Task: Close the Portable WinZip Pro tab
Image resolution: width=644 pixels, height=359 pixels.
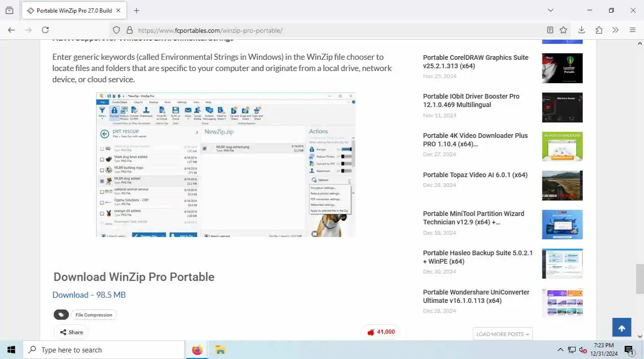Action: pos(118,10)
